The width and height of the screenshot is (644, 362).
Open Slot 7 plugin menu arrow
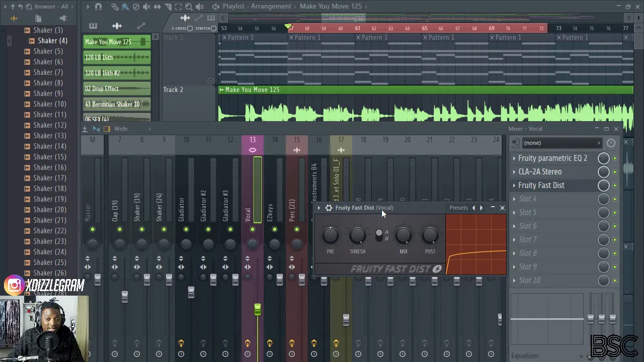(x=514, y=240)
